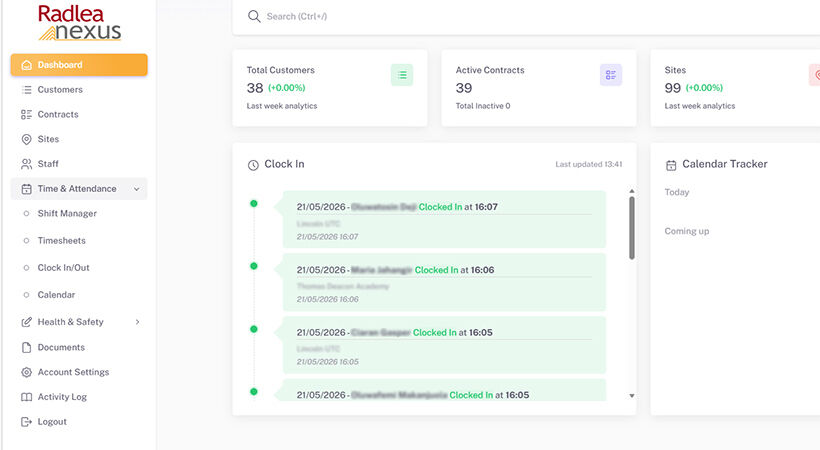Click the Health & Safety pencil icon
Screen dimensions: 820x450
coord(26,322)
